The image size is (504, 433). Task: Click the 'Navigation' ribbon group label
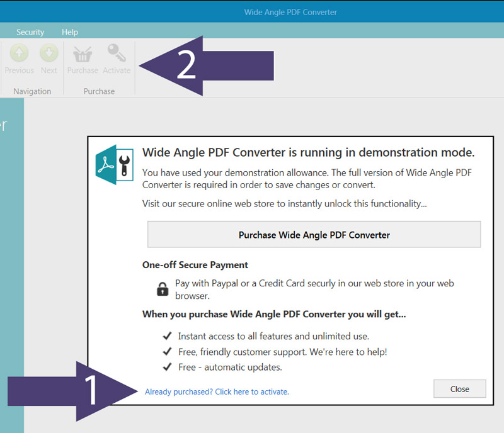(x=32, y=91)
